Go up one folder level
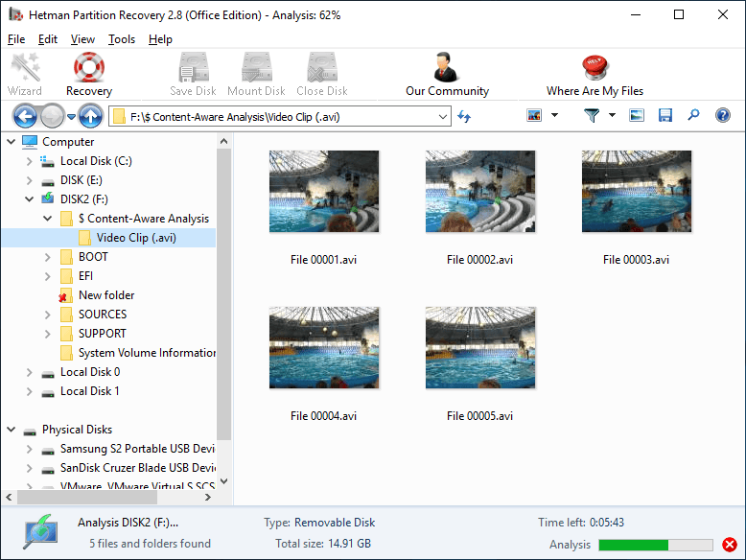 click(90, 116)
